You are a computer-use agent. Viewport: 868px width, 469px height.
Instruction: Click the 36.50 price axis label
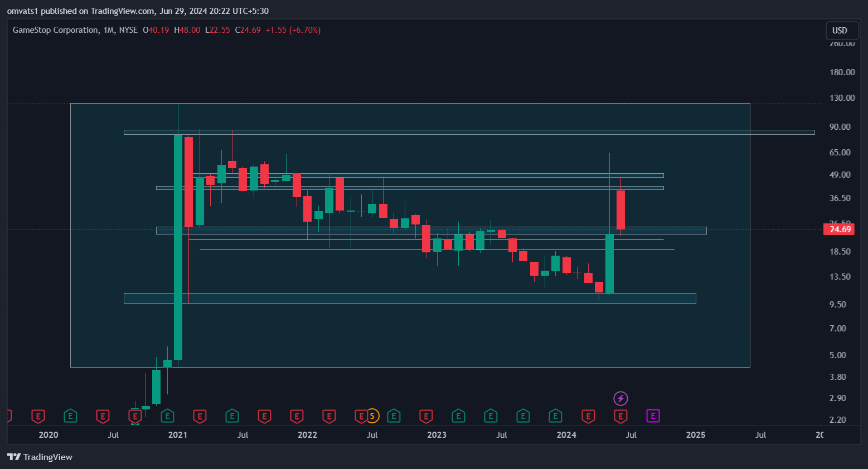(x=840, y=198)
